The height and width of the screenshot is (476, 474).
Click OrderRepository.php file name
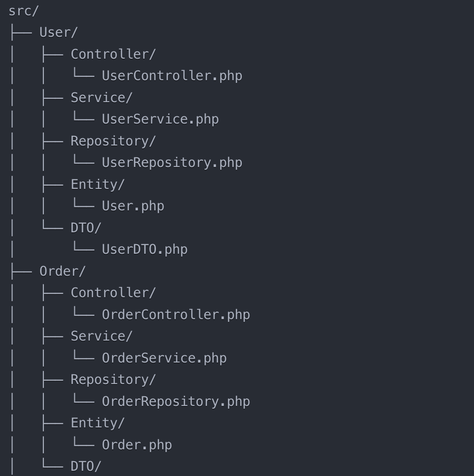pos(176,401)
